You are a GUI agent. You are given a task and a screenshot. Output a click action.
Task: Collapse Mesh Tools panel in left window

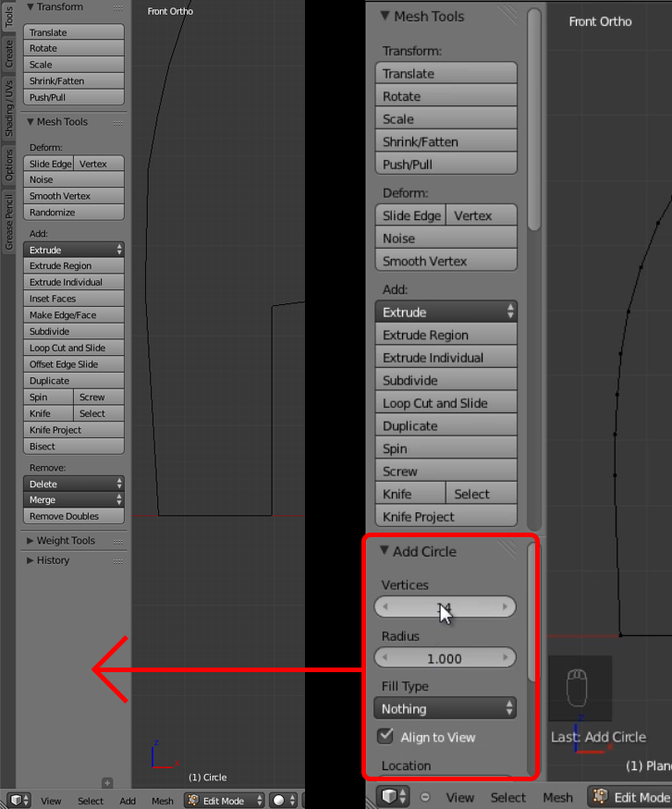pos(31,122)
